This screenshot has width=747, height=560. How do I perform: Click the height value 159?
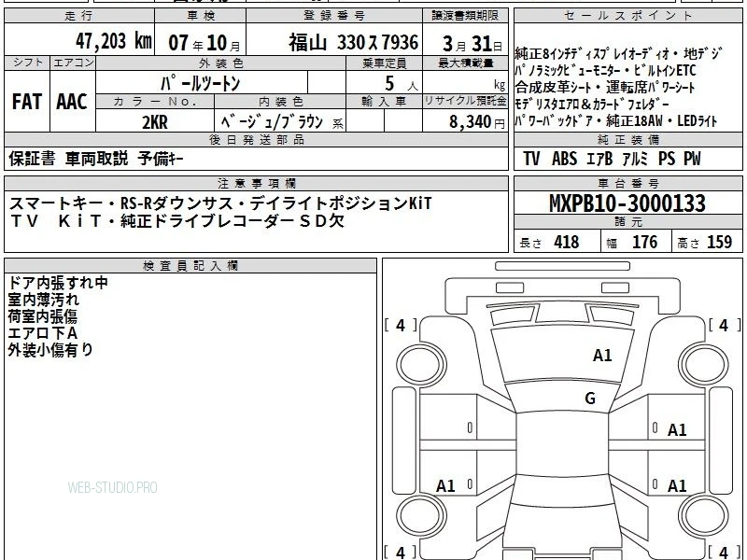click(719, 242)
